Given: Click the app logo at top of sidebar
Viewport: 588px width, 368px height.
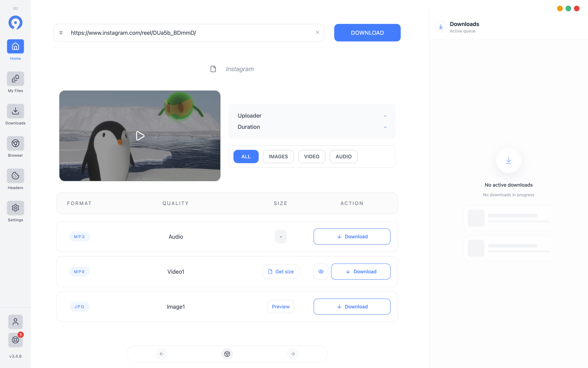Looking at the screenshot, I should pos(15,23).
